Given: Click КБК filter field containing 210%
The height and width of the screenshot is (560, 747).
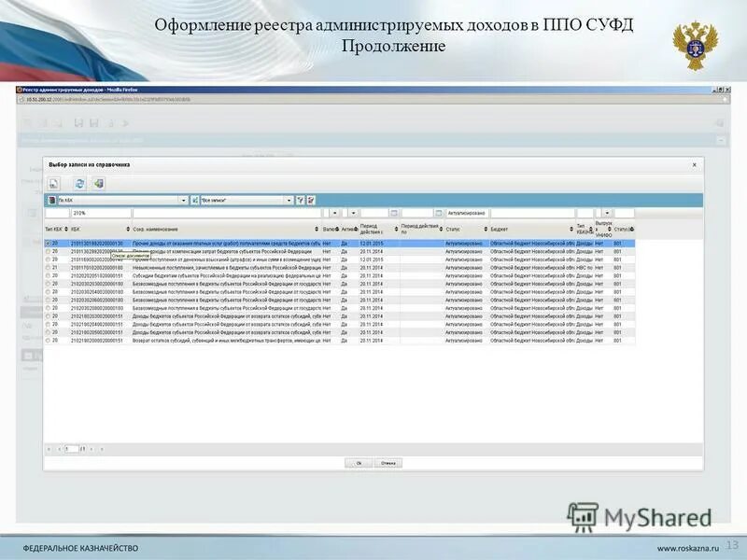Looking at the screenshot, I should point(101,214).
